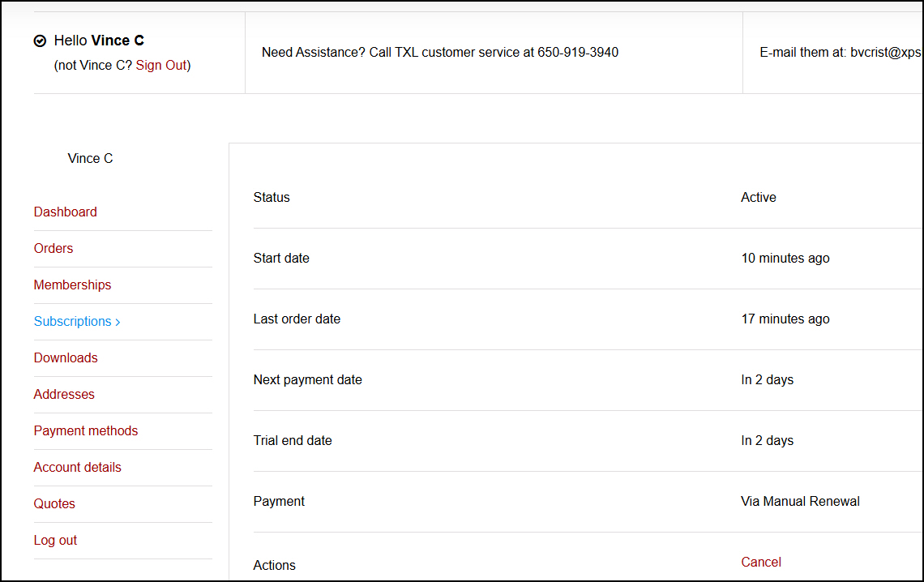Image resolution: width=924 pixels, height=582 pixels.
Task: Go to Orders in the sidebar
Action: pos(53,248)
